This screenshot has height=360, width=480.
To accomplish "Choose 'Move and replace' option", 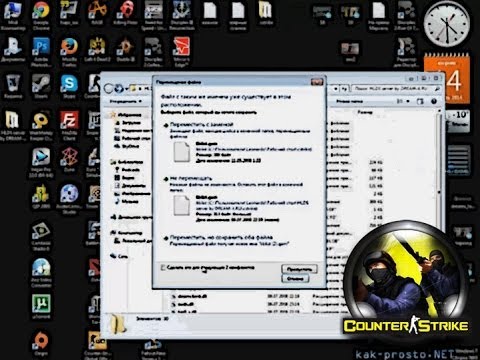I will click(201, 124).
